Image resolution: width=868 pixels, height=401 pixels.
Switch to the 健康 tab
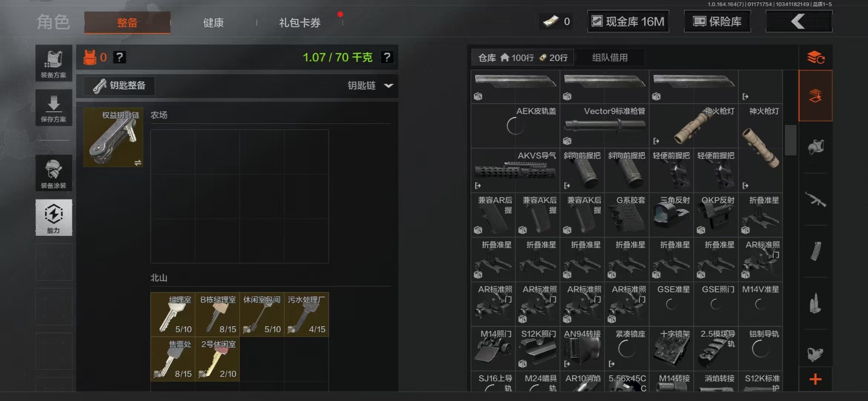point(213,23)
